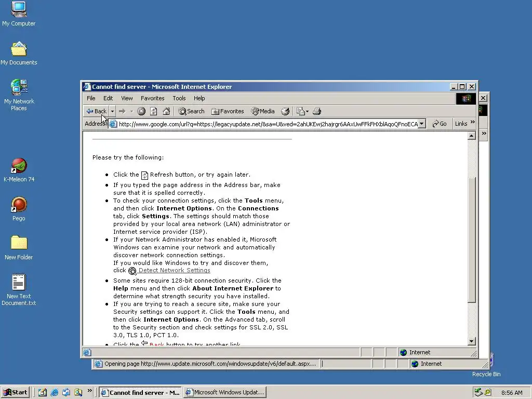Open the View menu
Image resolution: width=532 pixels, height=399 pixels.
click(127, 98)
